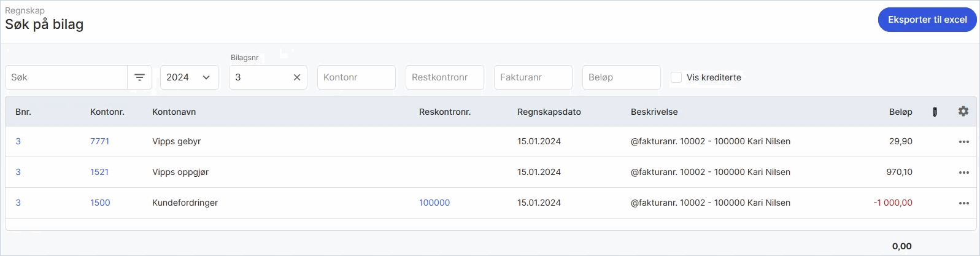
Task: Click the total sum 0,00
Action: pyautogui.click(x=902, y=246)
